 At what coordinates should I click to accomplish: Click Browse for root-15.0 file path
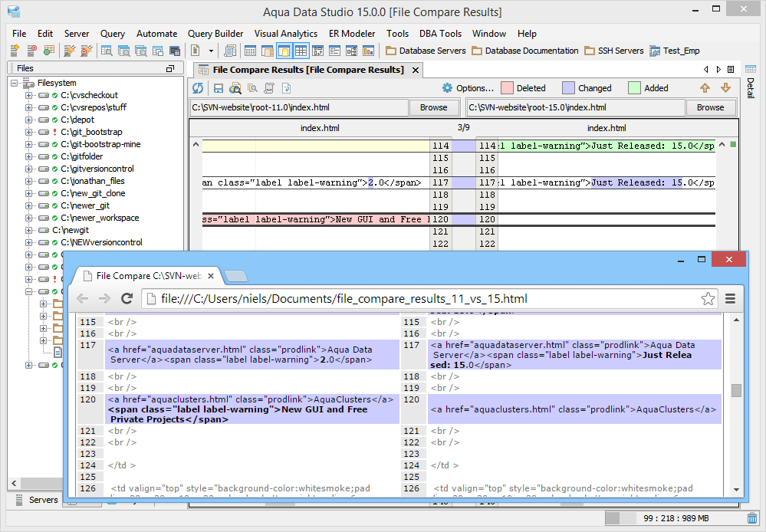point(710,107)
